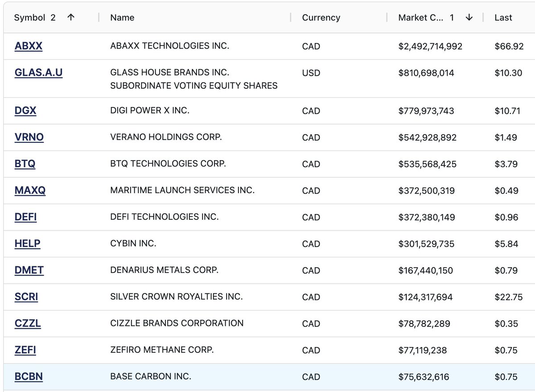Open the MAXQ symbol link
The image size is (535, 392).
tap(30, 190)
